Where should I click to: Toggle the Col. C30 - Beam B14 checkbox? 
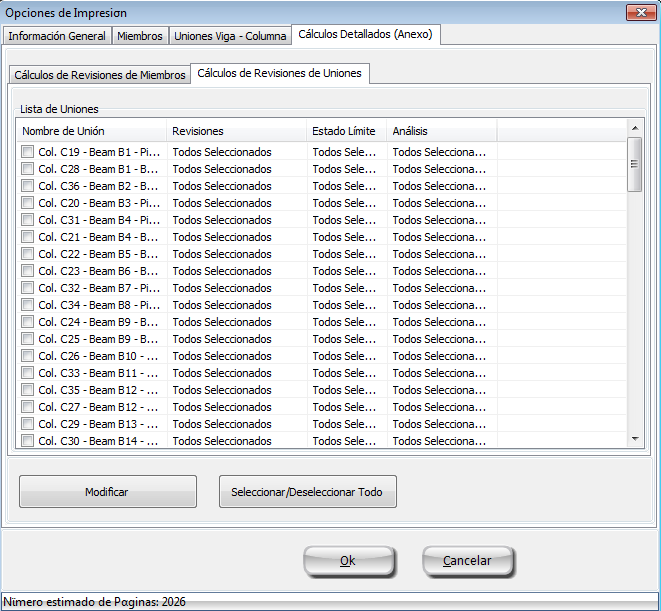[x=28, y=441]
